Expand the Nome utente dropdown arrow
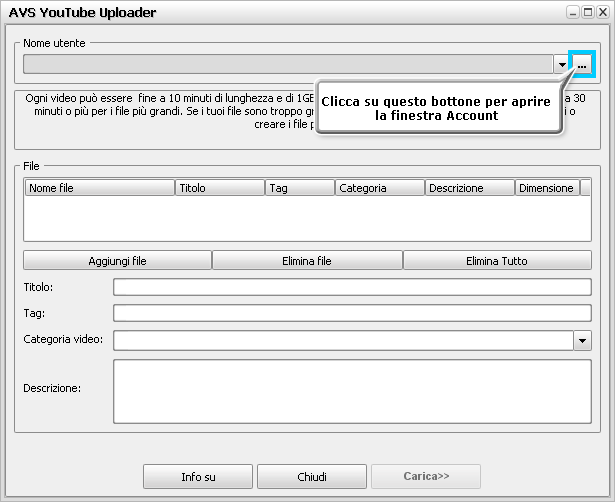 [x=562, y=64]
